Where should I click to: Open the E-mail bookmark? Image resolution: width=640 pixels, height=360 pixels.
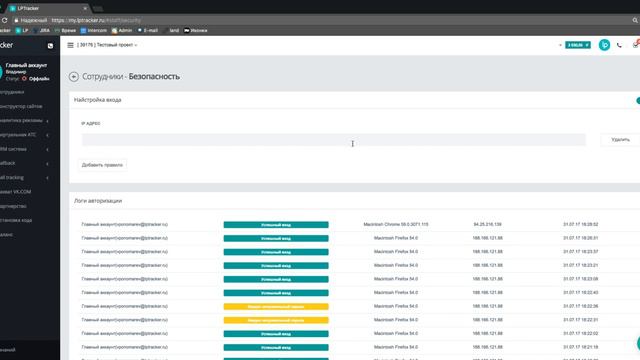[x=147, y=31]
